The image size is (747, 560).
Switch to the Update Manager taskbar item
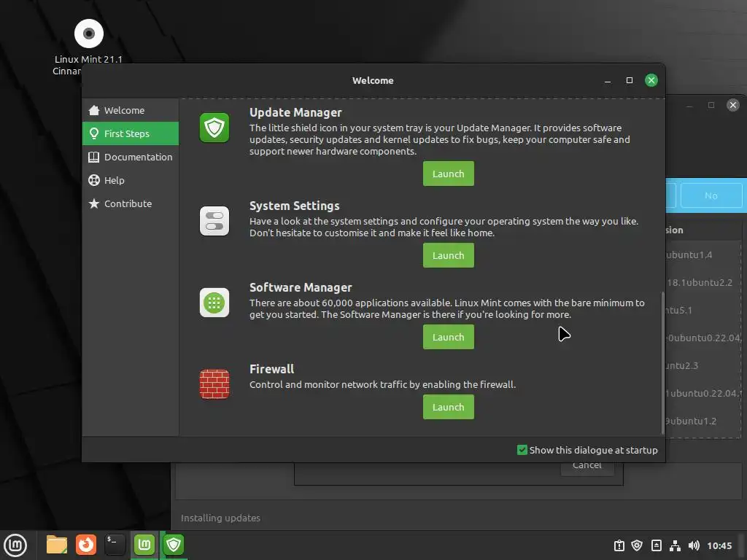point(174,545)
